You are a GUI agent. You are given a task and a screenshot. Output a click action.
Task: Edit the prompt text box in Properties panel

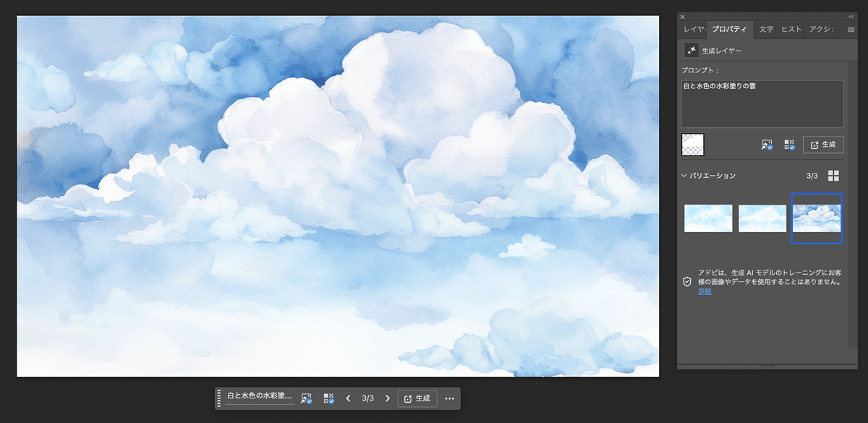coord(762,104)
